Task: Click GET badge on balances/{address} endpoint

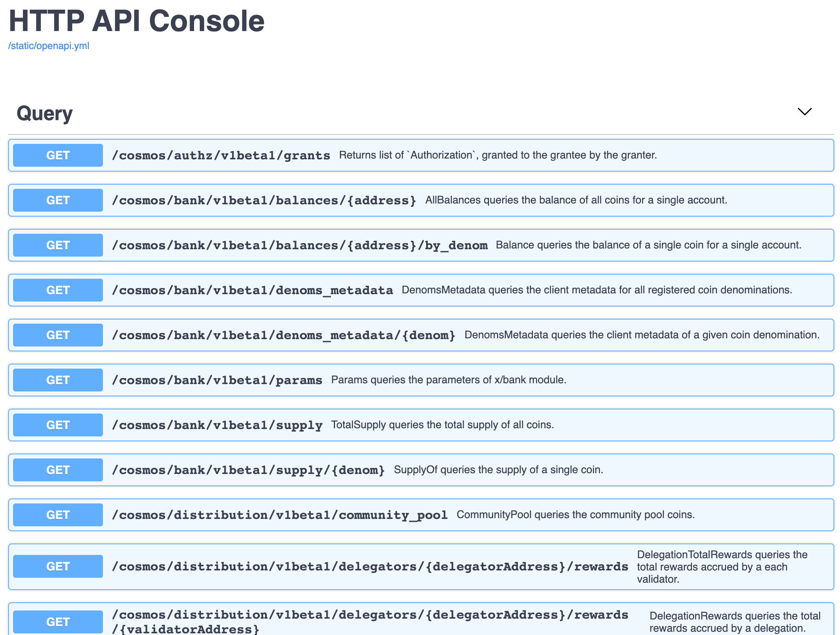Action: (57, 200)
